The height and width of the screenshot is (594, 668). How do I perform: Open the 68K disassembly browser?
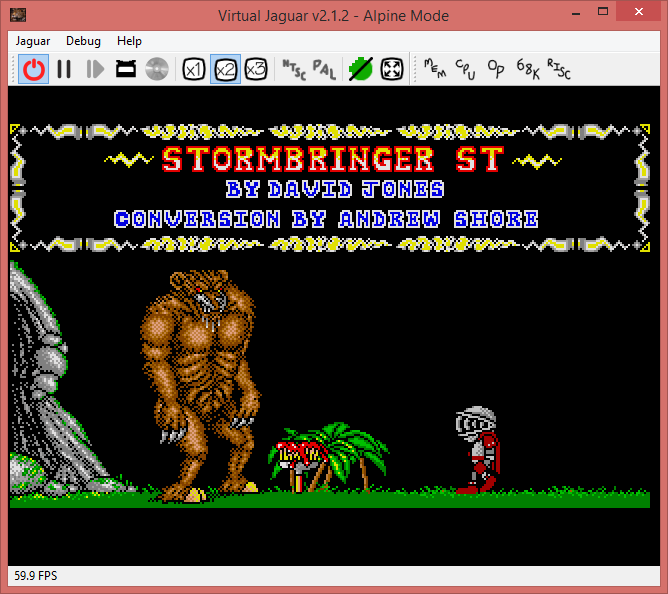tap(527, 69)
